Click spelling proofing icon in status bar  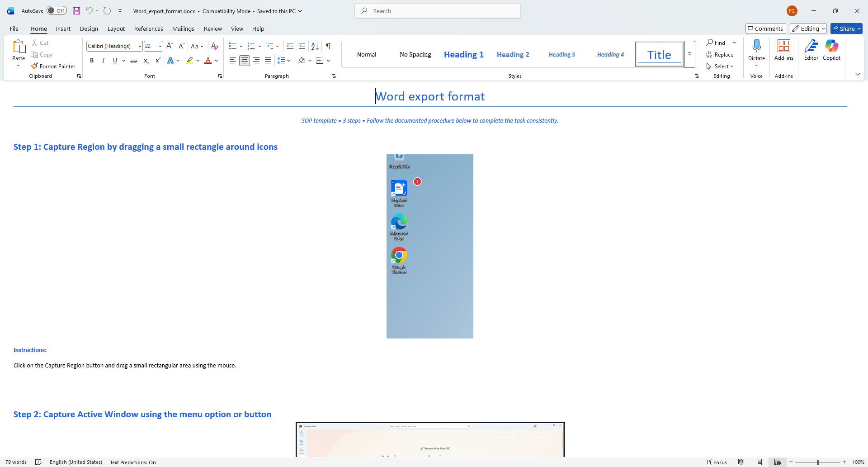(x=38, y=462)
